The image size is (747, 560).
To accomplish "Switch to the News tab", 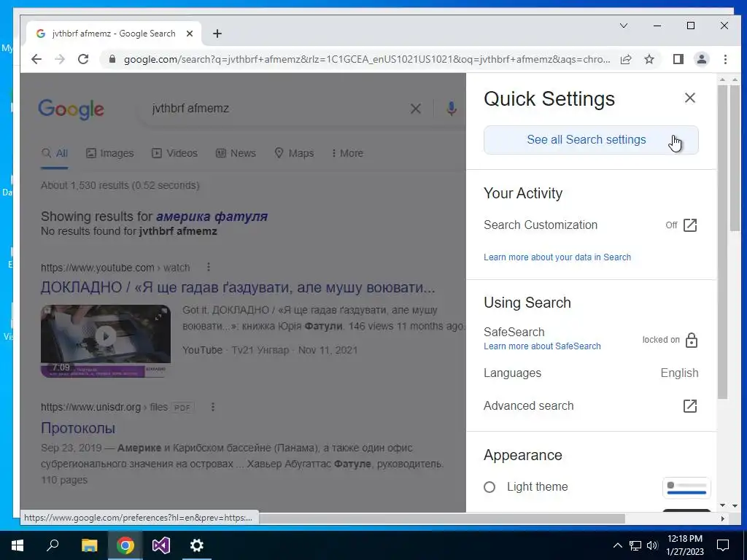I will (x=236, y=153).
